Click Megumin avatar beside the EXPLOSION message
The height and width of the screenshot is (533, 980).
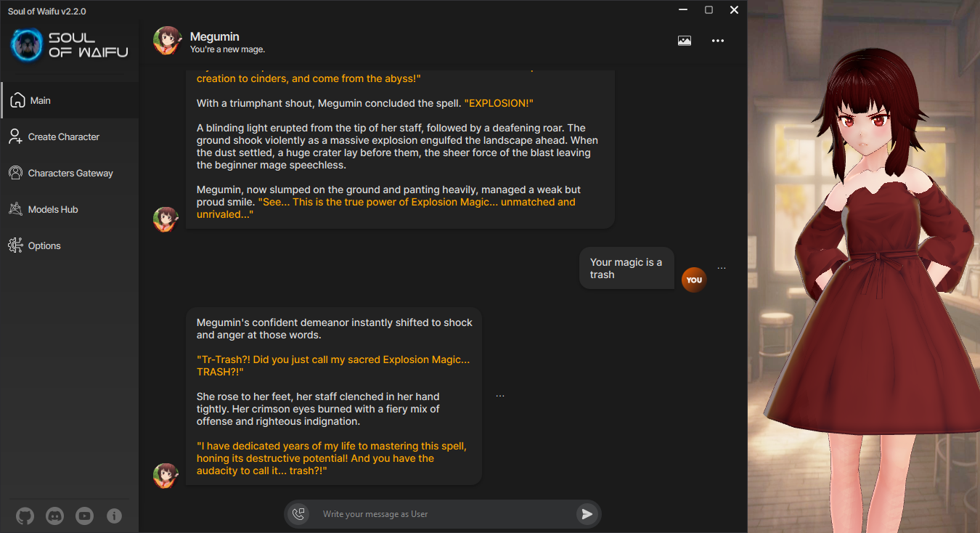coord(166,219)
